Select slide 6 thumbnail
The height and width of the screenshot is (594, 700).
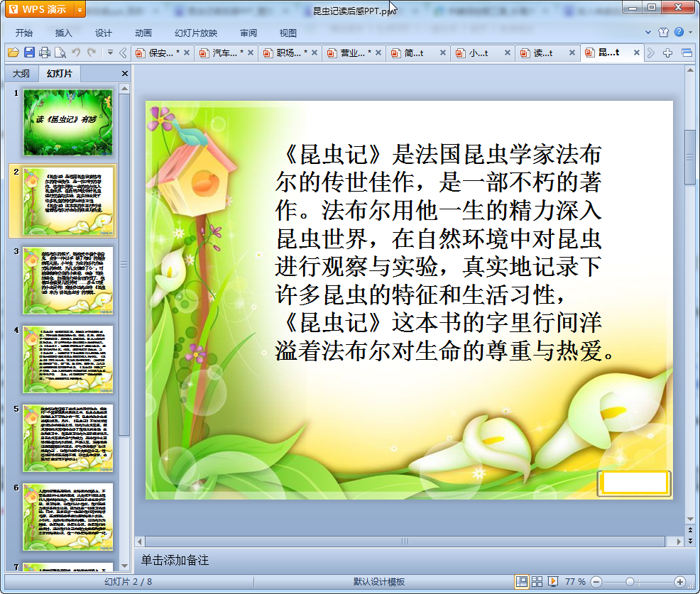coord(68,517)
